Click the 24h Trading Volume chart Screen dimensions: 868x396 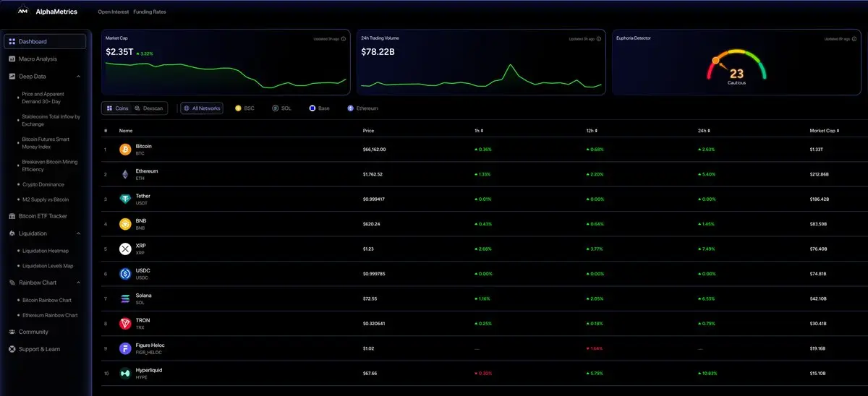tap(481, 77)
